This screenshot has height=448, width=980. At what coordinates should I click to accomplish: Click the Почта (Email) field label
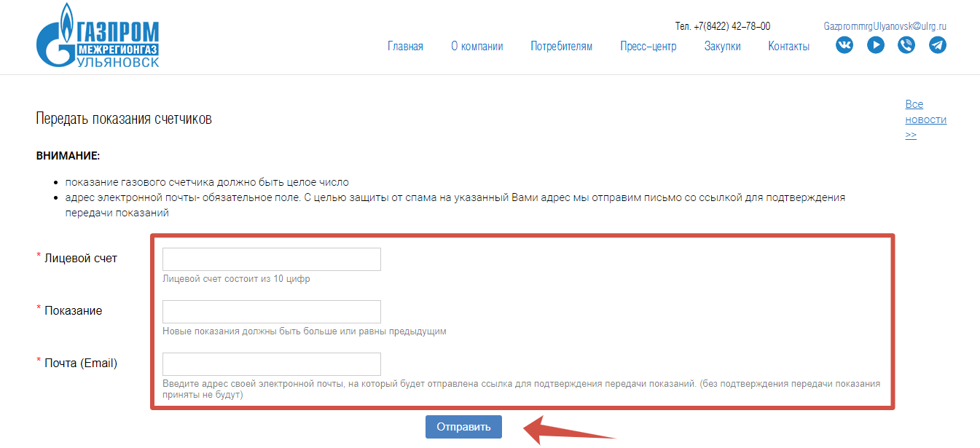81,363
